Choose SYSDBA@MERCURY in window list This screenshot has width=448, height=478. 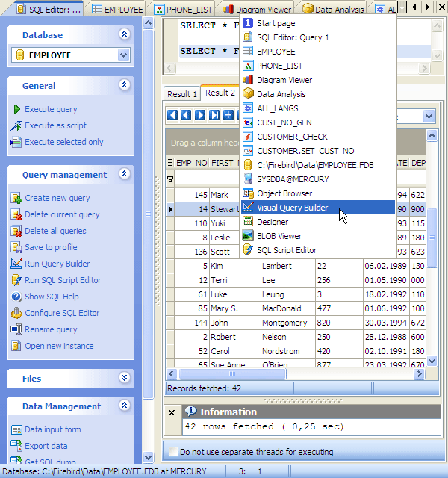318,179
